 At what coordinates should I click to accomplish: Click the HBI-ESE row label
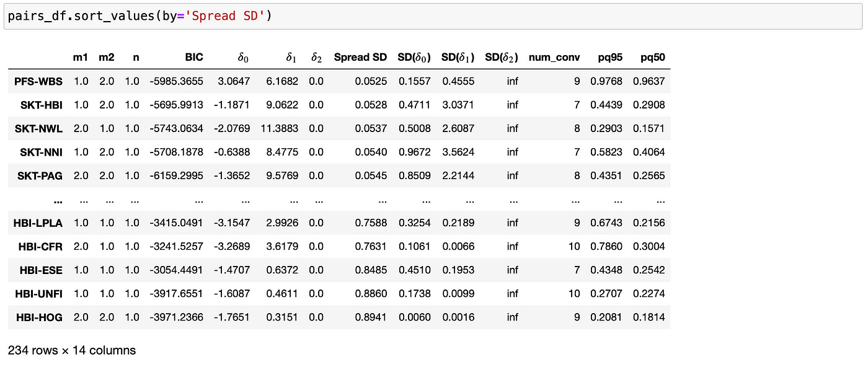(x=42, y=270)
